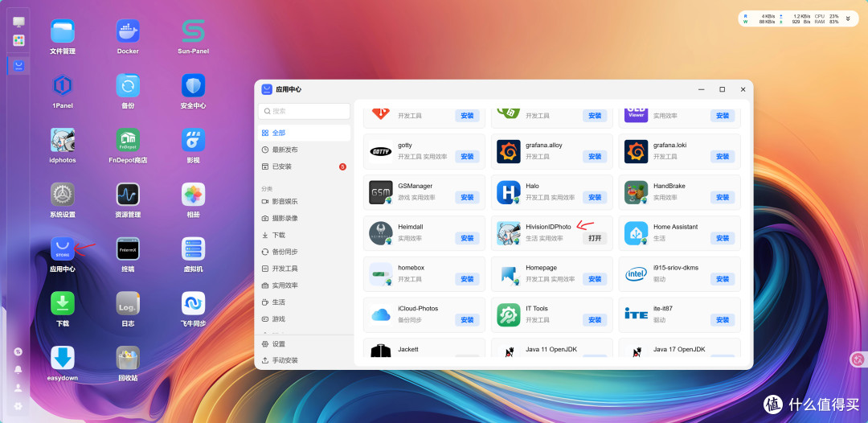Open the 下载 desktop icon

63,303
